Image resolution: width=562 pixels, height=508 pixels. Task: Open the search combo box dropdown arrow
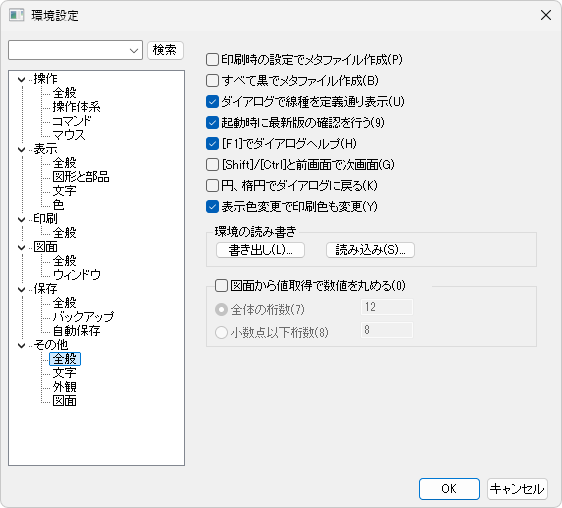(134, 51)
